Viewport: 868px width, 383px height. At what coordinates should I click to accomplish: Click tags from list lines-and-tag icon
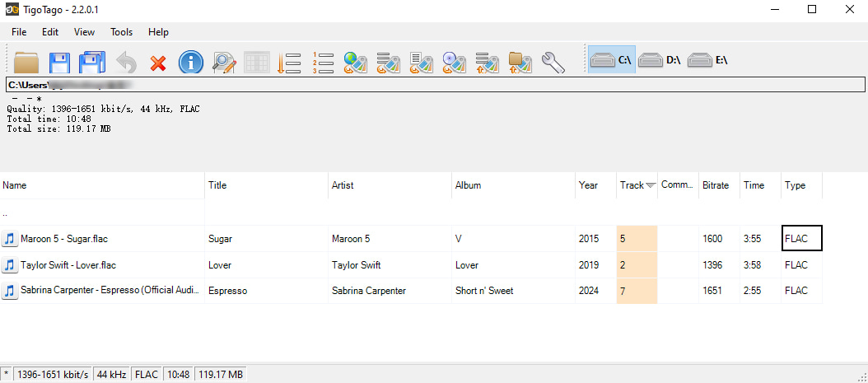(x=389, y=63)
